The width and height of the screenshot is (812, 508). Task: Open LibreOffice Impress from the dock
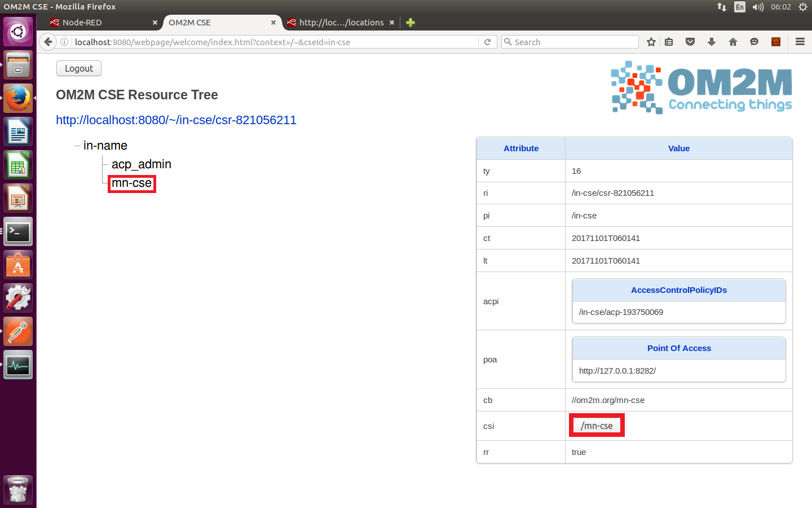[x=18, y=198]
